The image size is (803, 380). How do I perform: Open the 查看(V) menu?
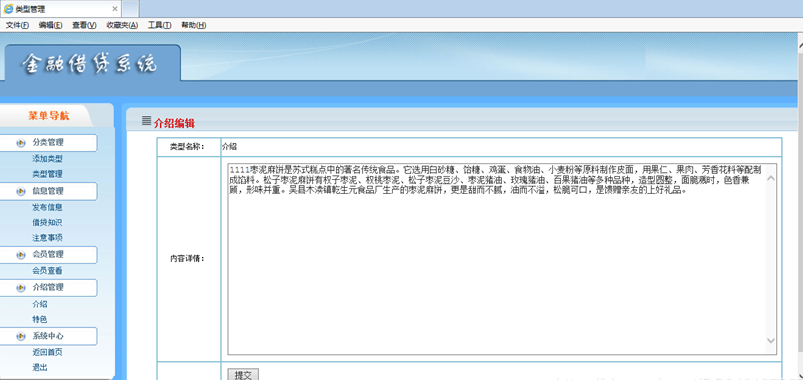[84, 25]
